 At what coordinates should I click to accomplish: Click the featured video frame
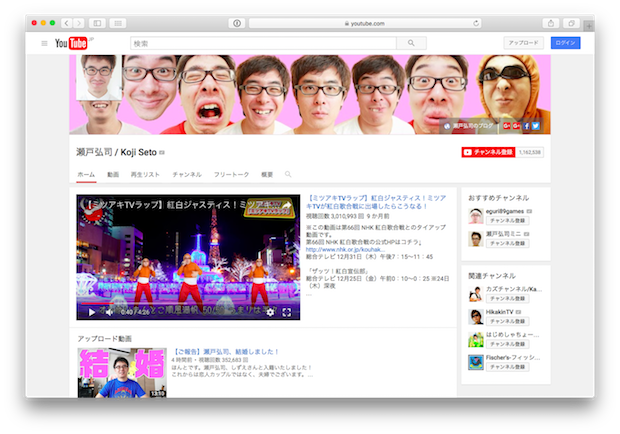point(188,257)
